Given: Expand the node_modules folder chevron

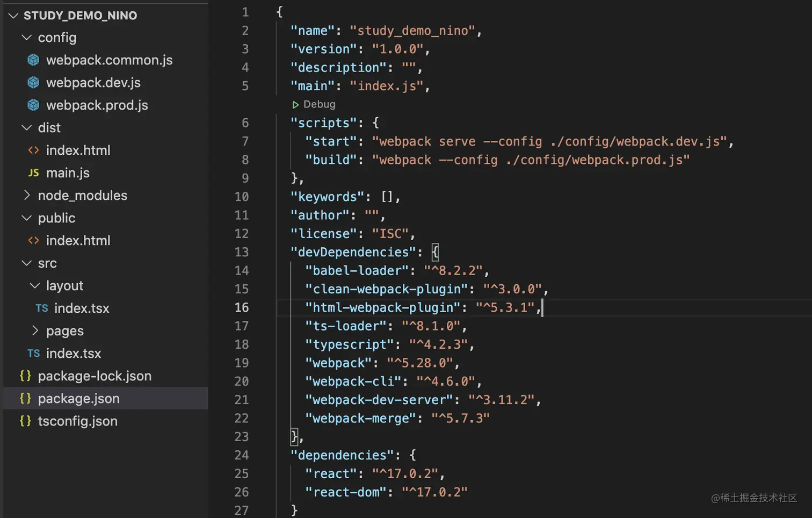Looking at the screenshot, I should (26, 196).
